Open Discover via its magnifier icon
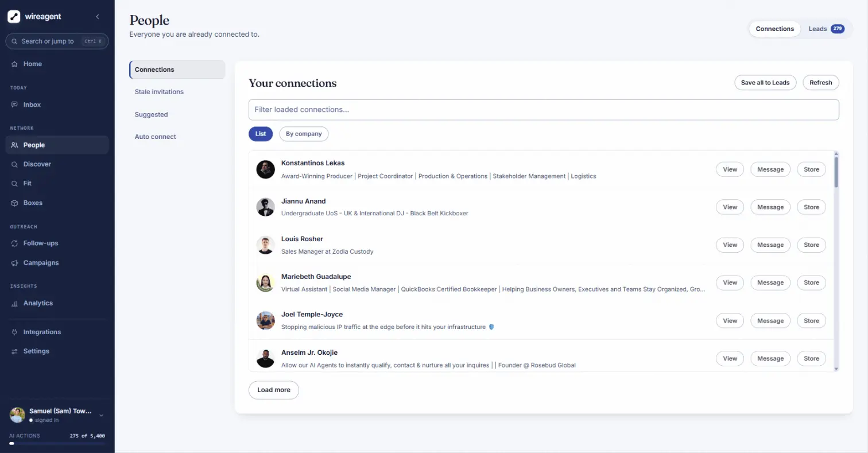The height and width of the screenshot is (453, 868). coord(15,164)
